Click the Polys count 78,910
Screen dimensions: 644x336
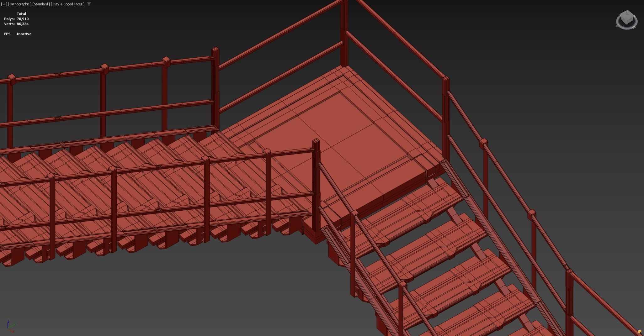(x=23, y=19)
